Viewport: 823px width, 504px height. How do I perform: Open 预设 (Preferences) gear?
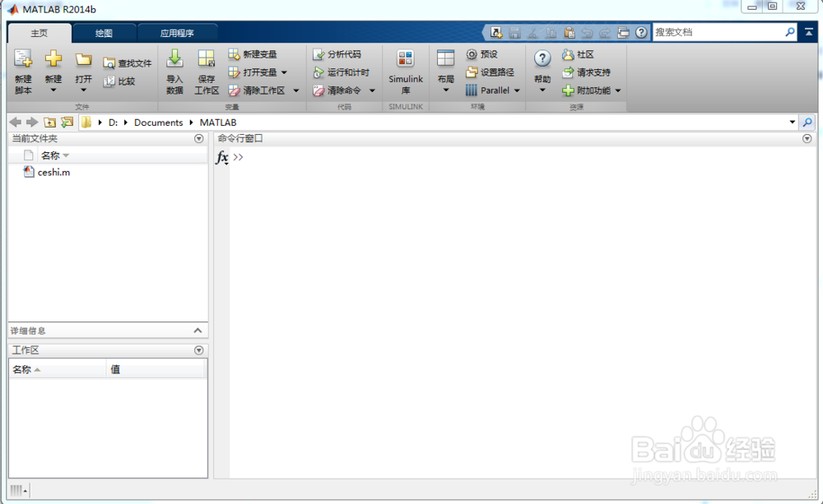[481, 54]
